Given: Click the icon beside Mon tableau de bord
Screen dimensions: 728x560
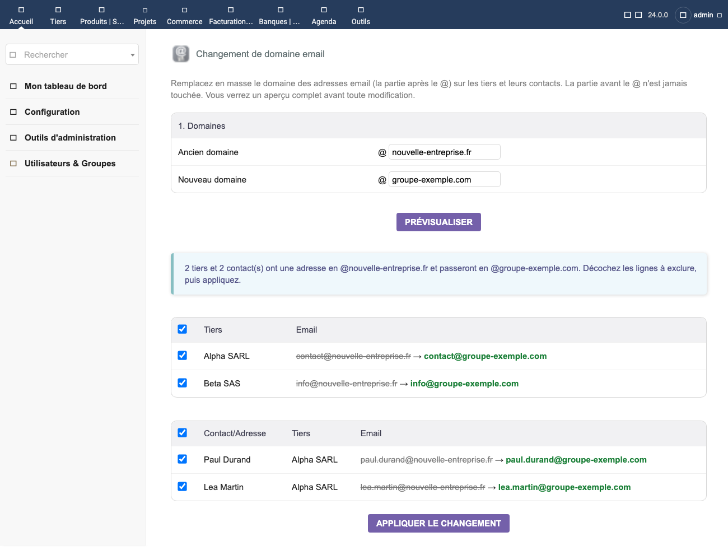Looking at the screenshot, I should pos(13,86).
